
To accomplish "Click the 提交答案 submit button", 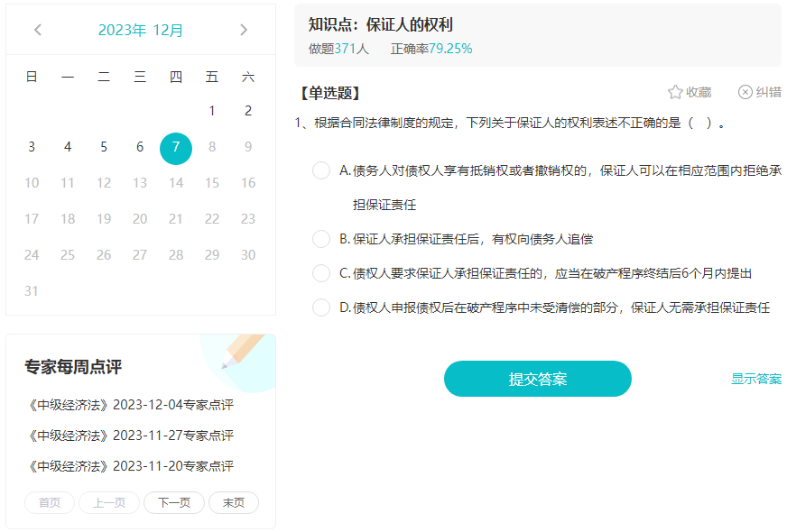I will pos(537,379).
